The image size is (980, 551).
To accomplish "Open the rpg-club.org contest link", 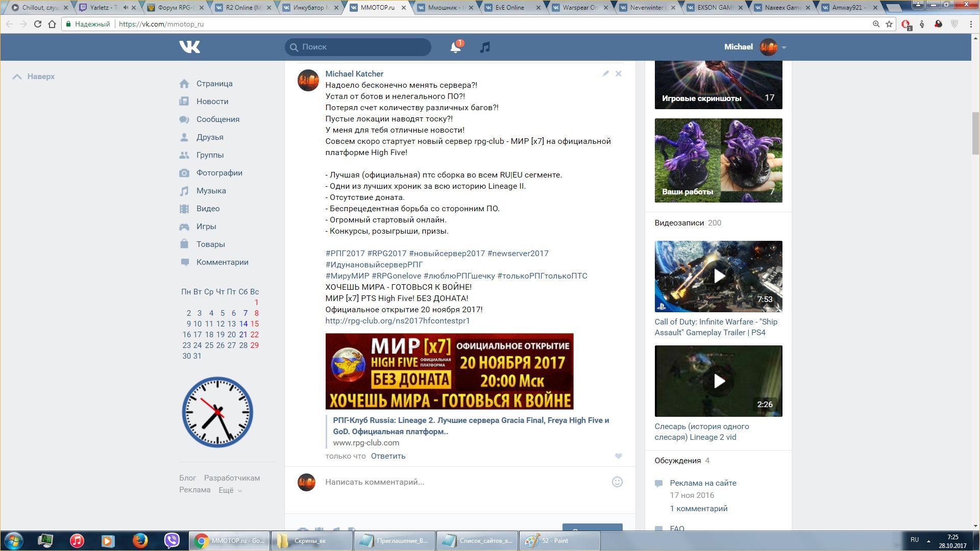I will (397, 321).
